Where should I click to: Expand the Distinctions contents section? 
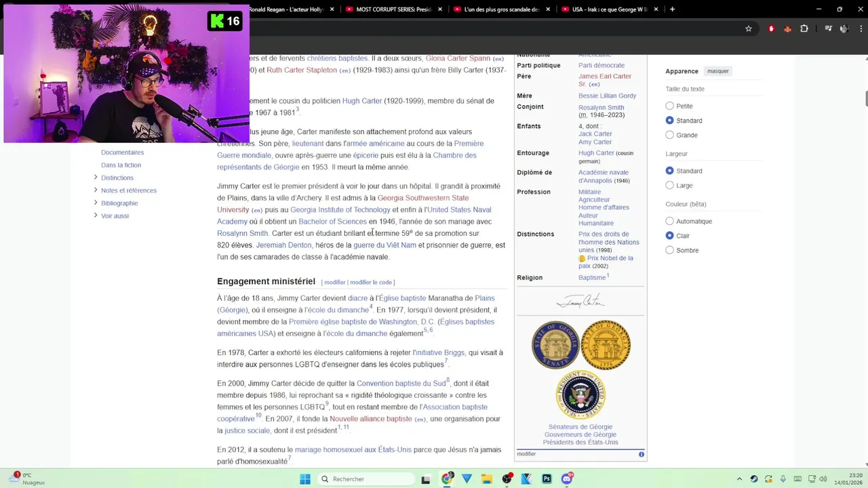pyautogui.click(x=96, y=178)
